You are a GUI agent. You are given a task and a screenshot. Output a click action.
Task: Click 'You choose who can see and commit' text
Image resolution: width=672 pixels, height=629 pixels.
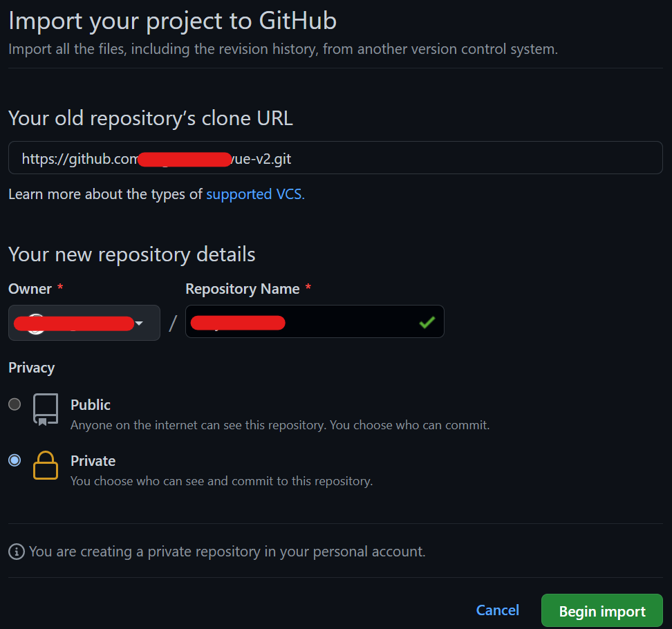[221, 481]
